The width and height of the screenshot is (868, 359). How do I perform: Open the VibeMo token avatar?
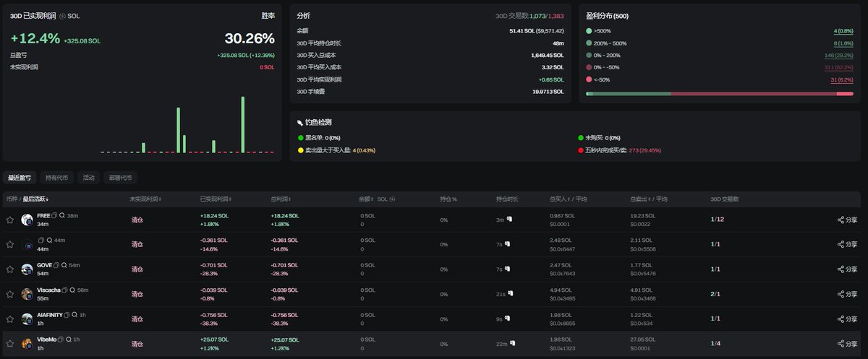(27, 344)
